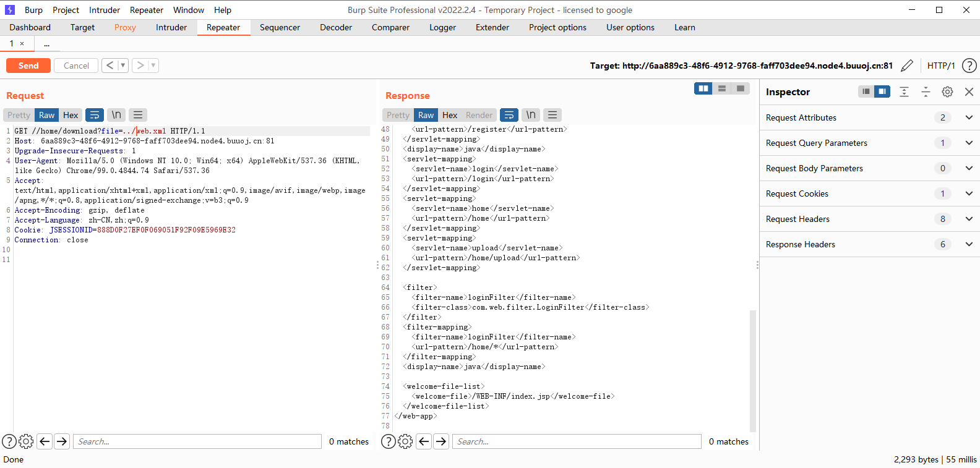
Task: Close the Inspector panel
Action: pyautogui.click(x=969, y=91)
